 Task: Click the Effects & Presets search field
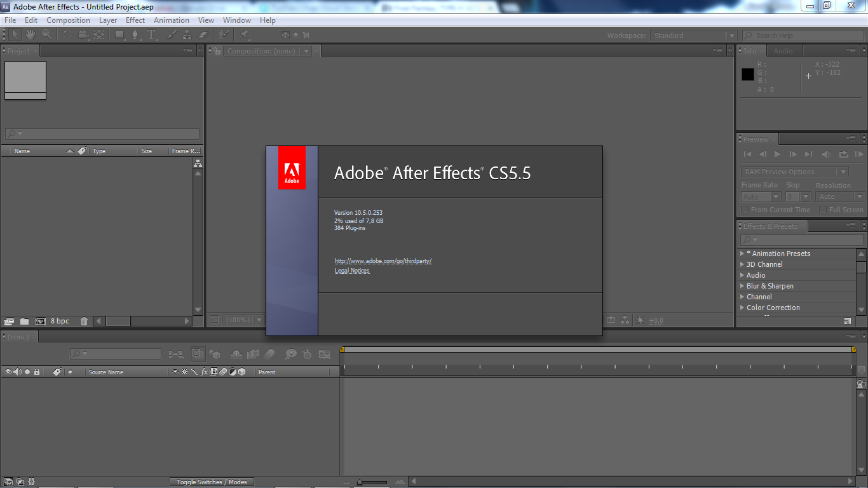coord(801,240)
